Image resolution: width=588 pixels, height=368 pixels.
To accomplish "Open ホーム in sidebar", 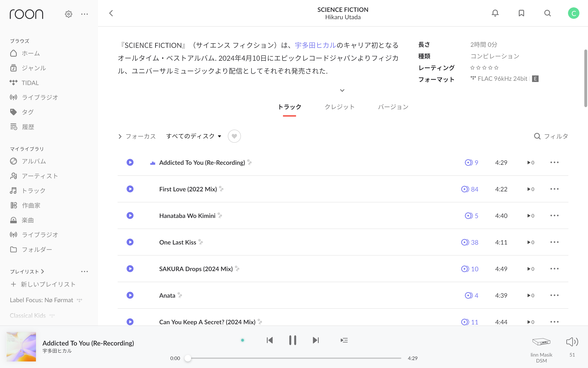I will click(25, 53).
